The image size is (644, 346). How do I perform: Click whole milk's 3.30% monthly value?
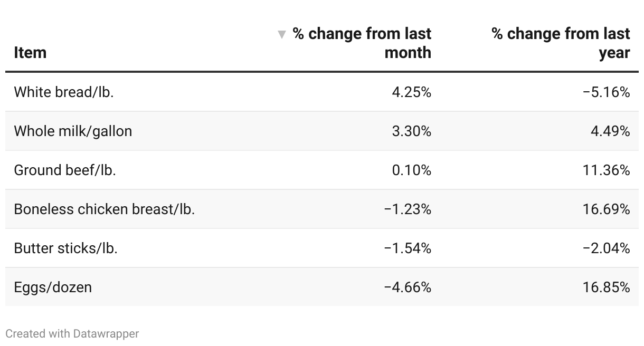[x=411, y=131]
